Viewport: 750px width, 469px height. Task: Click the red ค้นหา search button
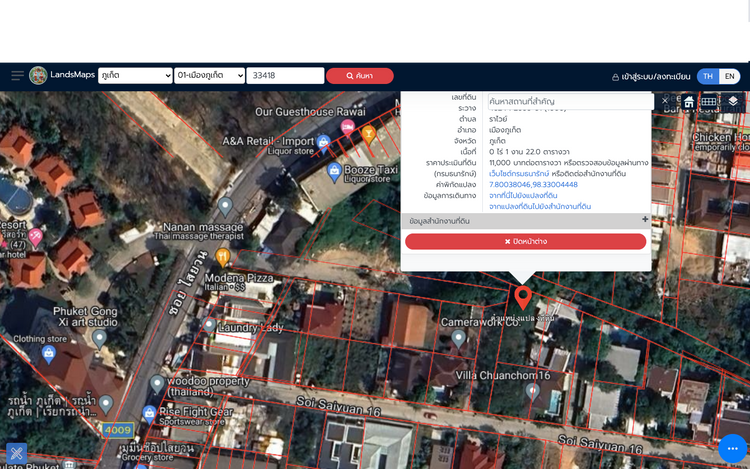pyautogui.click(x=359, y=76)
